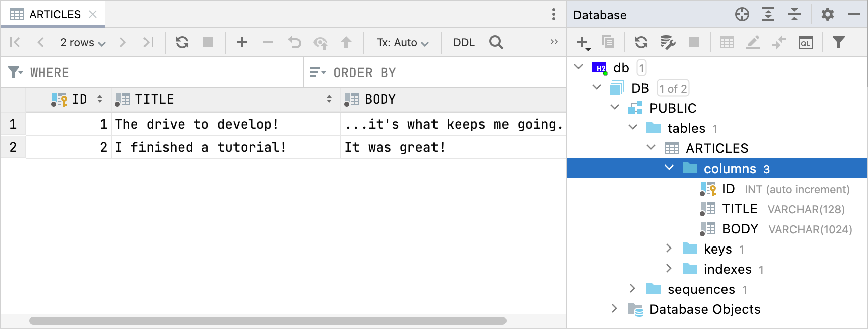Add a new row with plus icon
This screenshot has height=329, width=868.
(242, 42)
